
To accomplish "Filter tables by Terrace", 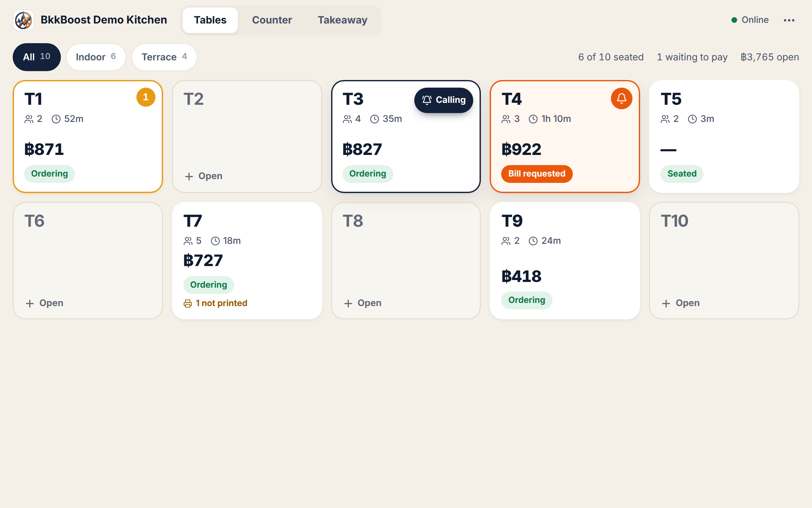I will 164,57.
